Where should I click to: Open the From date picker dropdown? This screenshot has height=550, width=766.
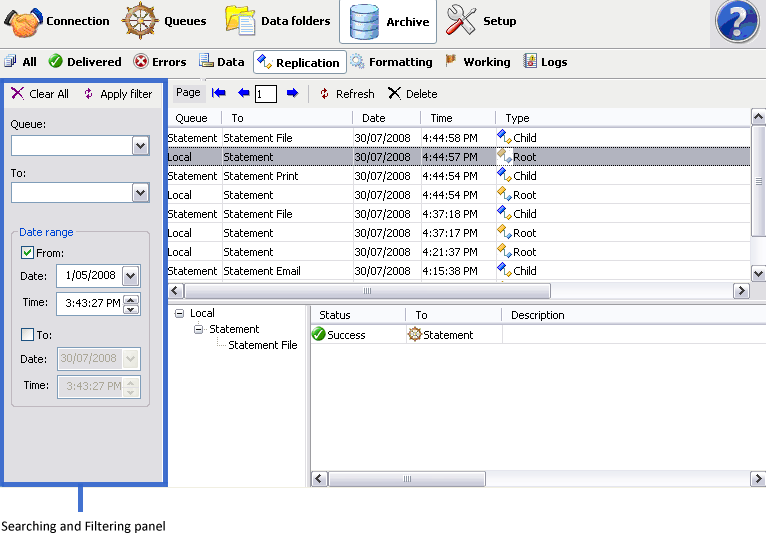click(130, 276)
